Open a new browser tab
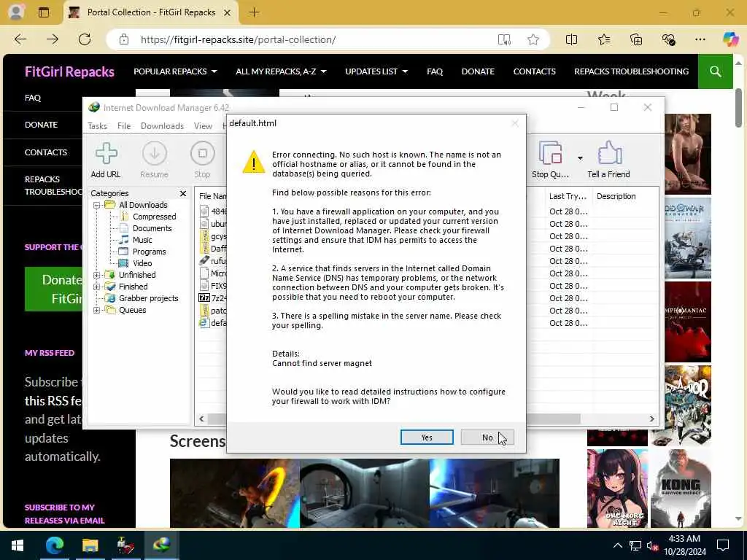The image size is (747, 560). pyautogui.click(x=255, y=12)
